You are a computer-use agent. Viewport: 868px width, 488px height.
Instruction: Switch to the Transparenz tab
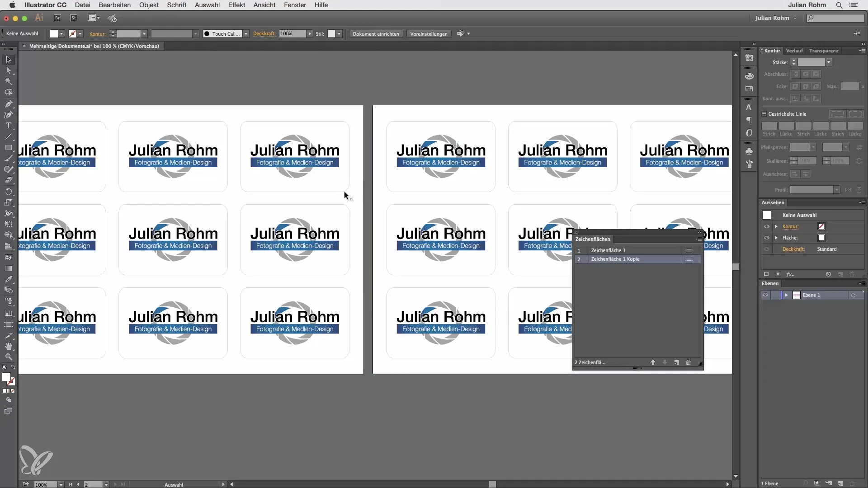(x=824, y=51)
